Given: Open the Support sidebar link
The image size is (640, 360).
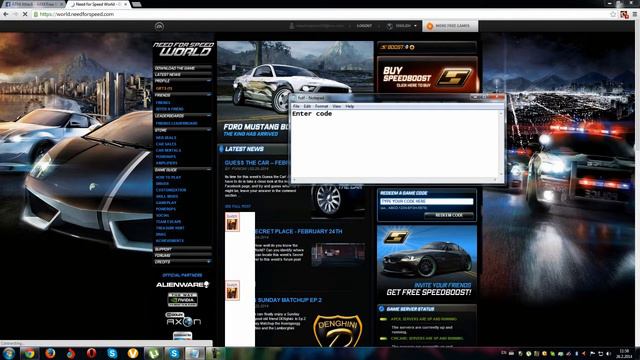Looking at the screenshot, I should pyautogui.click(x=163, y=249).
